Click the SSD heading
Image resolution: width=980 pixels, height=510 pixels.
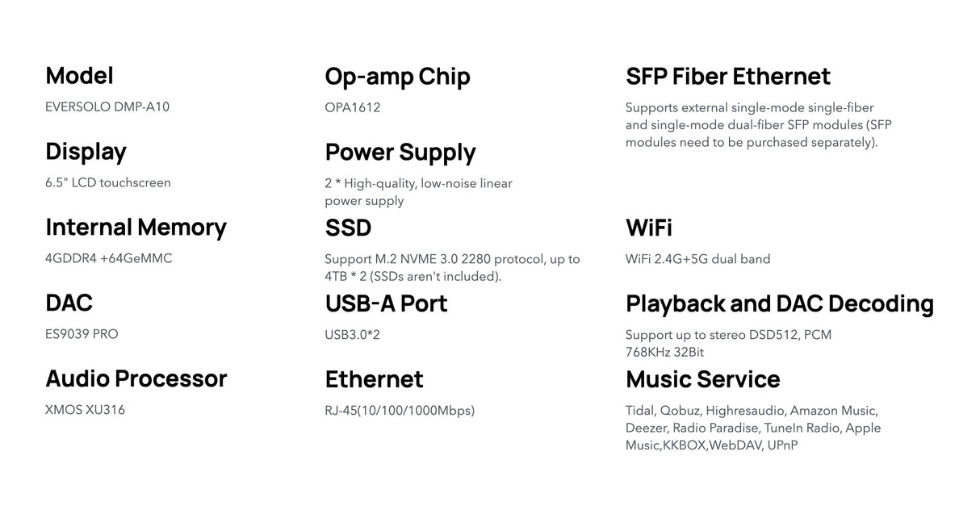coord(348,228)
